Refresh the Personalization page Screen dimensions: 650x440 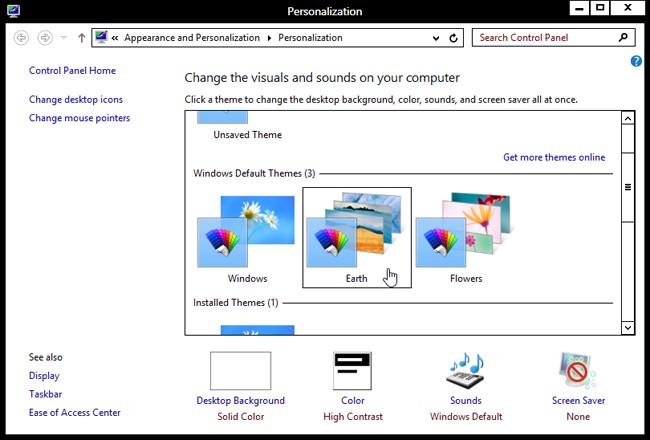(454, 38)
